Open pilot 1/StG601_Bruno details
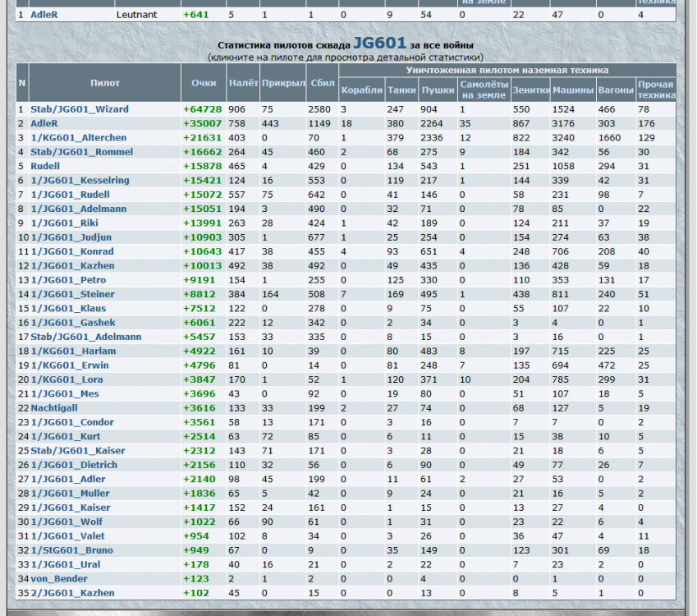The width and height of the screenshot is (697, 616). 72,550
